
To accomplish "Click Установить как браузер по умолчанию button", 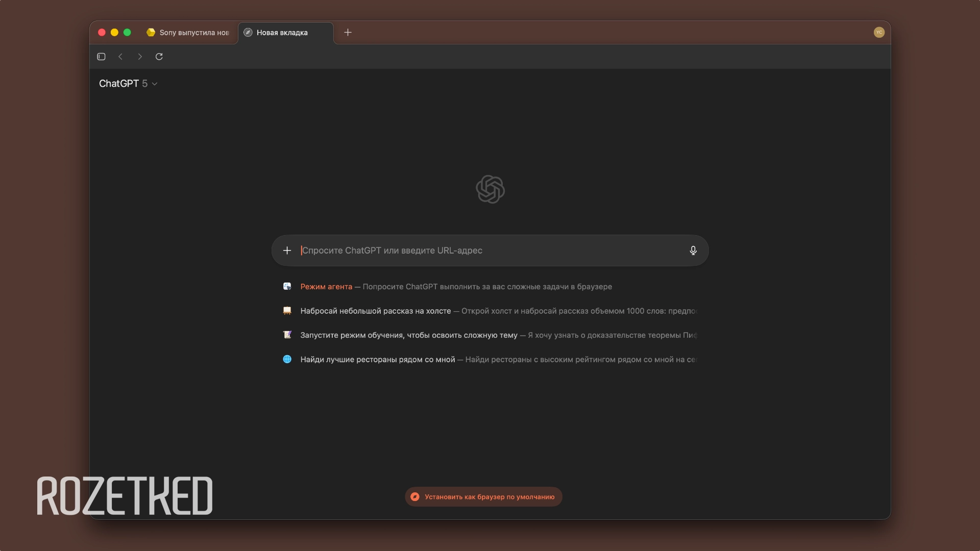I will tap(483, 497).
